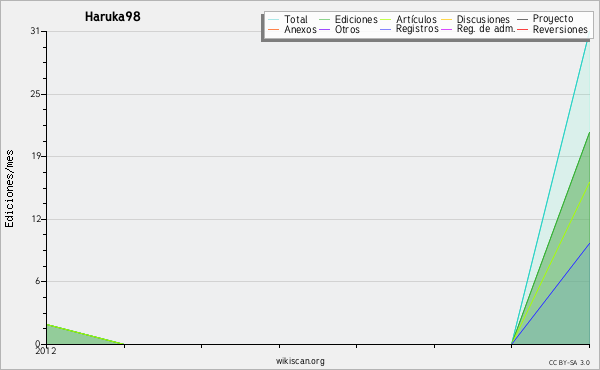Click the green Ediciones legend line swatch
The width and height of the screenshot is (600, 370).
click(324, 20)
